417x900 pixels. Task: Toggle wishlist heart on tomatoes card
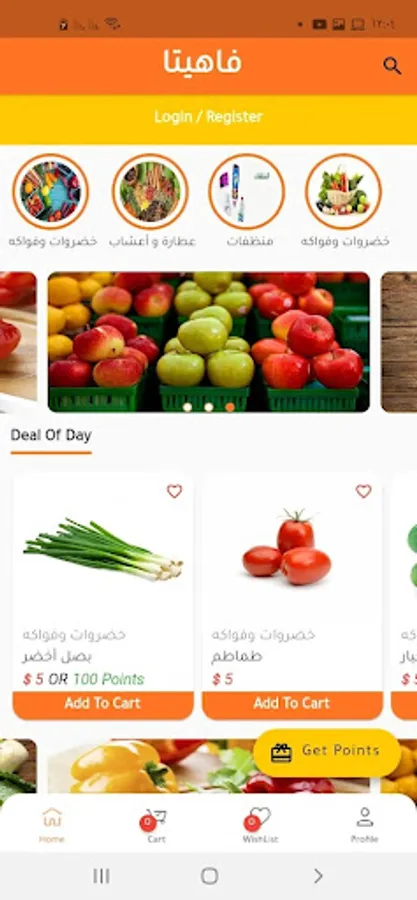point(364,491)
